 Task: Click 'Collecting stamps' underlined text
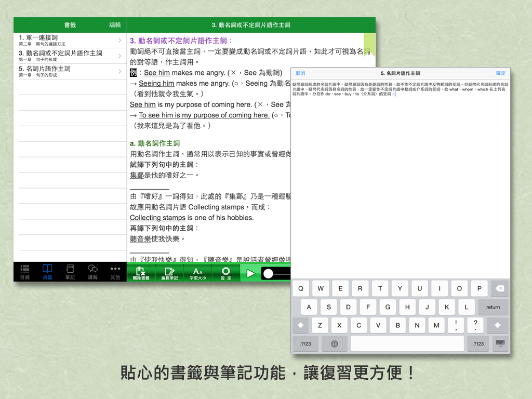[158, 218]
